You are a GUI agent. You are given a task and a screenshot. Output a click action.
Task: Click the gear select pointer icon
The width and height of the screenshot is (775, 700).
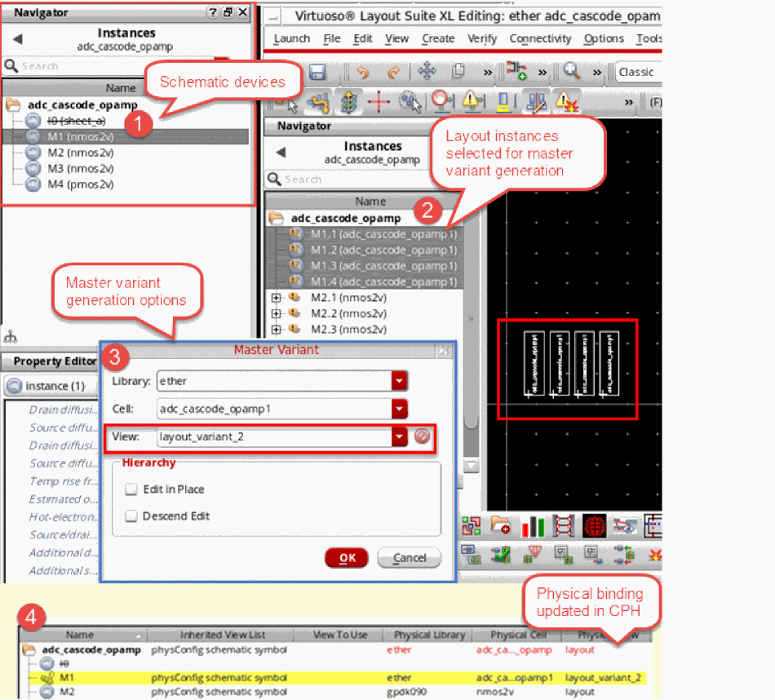410,102
